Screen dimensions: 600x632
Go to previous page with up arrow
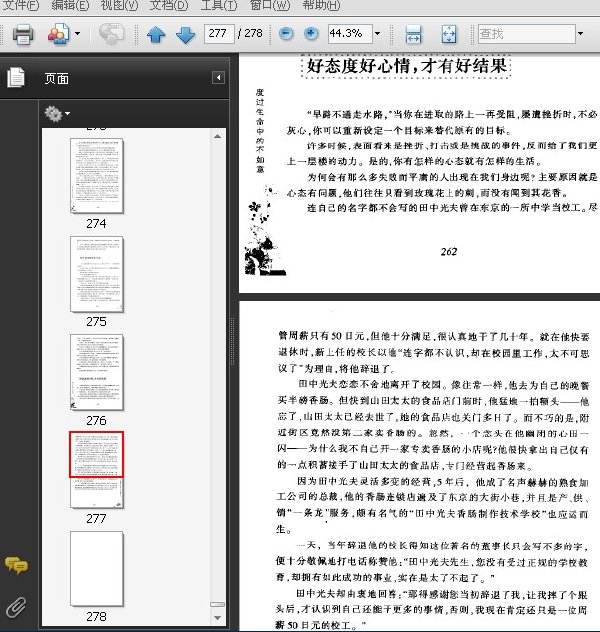156,34
